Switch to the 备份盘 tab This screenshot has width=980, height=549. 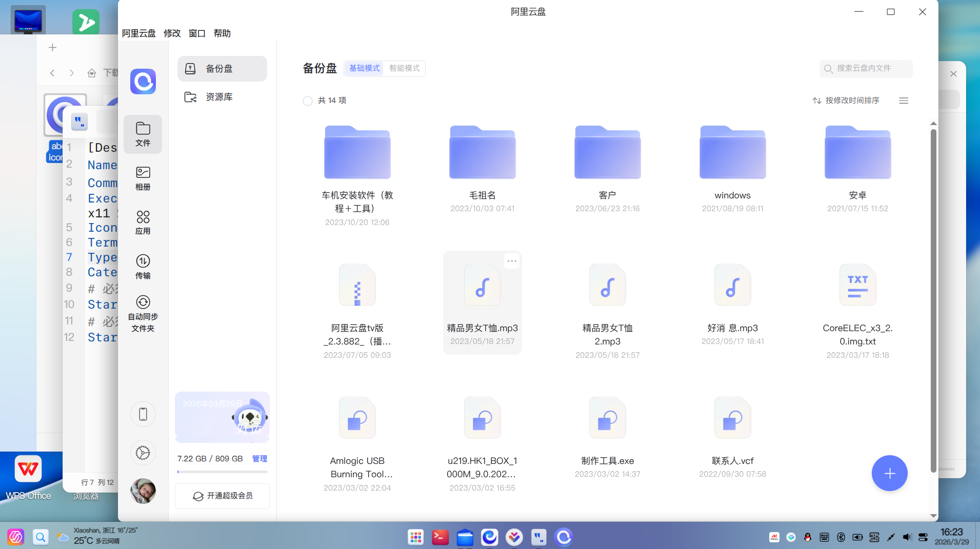pyautogui.click(x=222, y=68)
